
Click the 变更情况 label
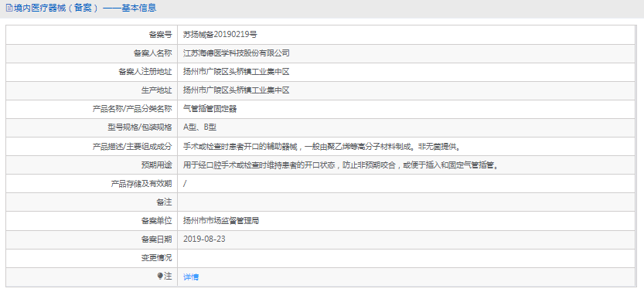156,258
